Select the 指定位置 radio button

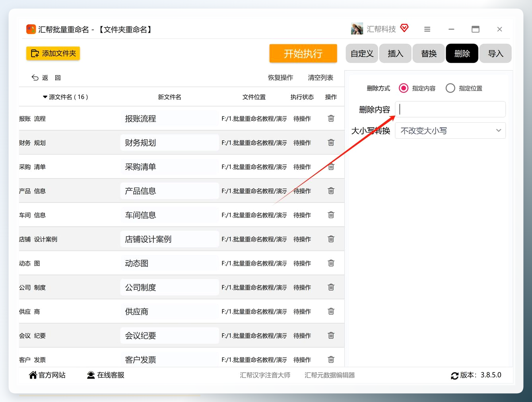[x=450, y=88]
